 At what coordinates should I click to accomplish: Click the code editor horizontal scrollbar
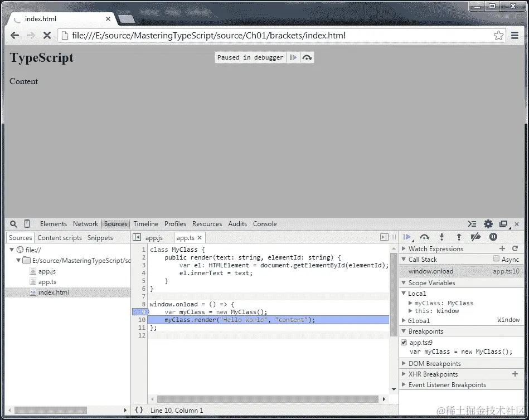tap(268, 399)
